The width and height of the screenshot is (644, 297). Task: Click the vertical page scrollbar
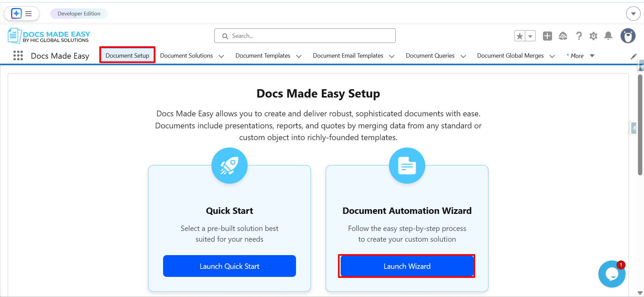point(640,125)
